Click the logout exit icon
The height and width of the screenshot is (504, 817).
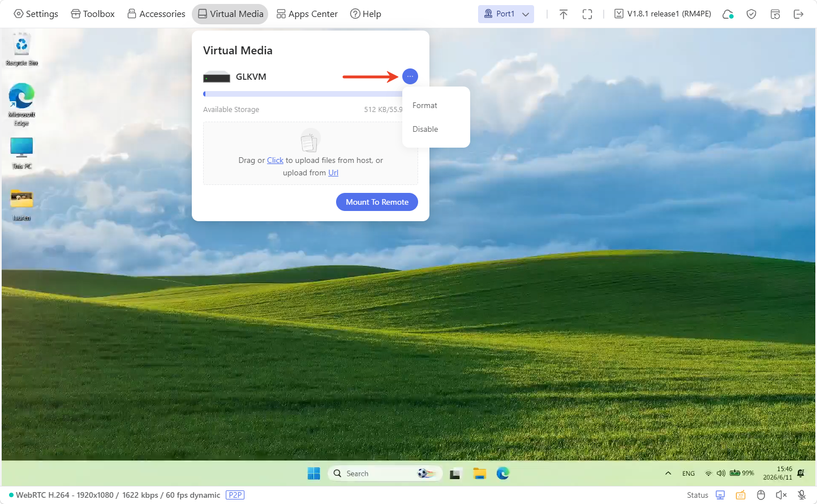point(798,14)
